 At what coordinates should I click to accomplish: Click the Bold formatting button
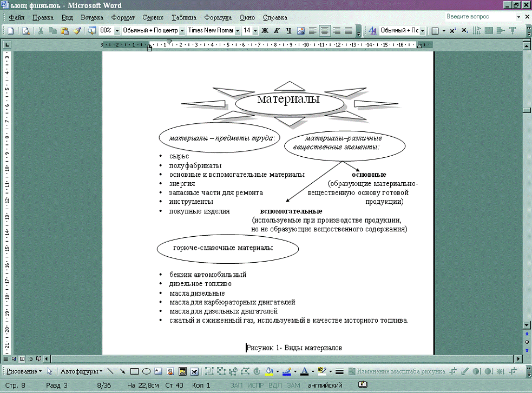[265, 31]
